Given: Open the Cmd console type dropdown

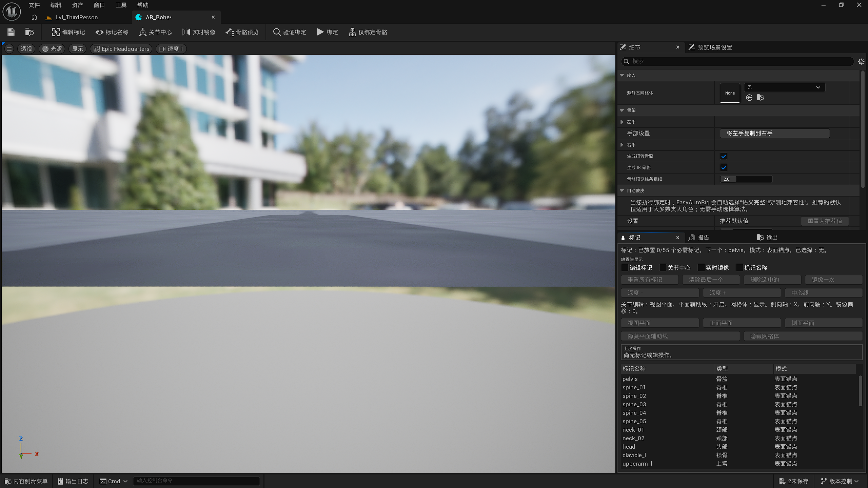Looking at the screenshot, I should [114, 481].
